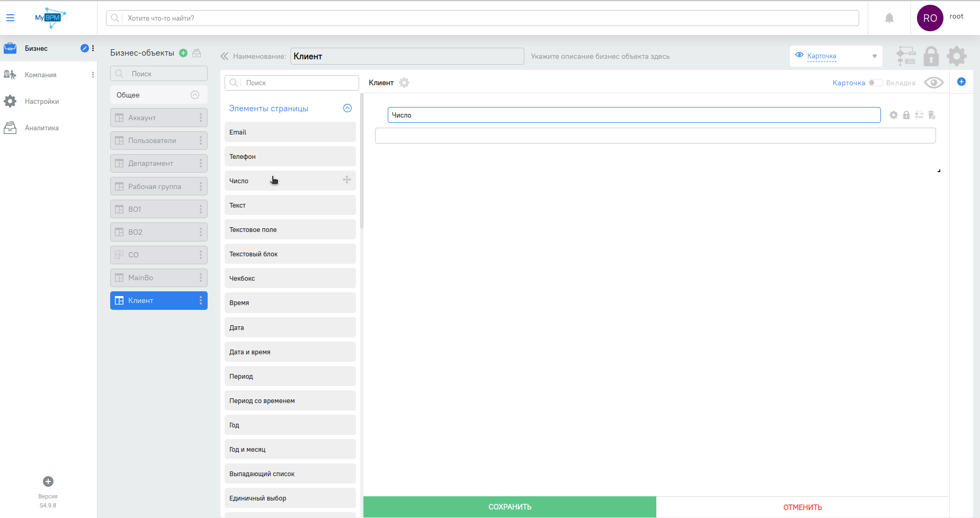Click the gear next to Клиент card title

click(x=404, y=83)
